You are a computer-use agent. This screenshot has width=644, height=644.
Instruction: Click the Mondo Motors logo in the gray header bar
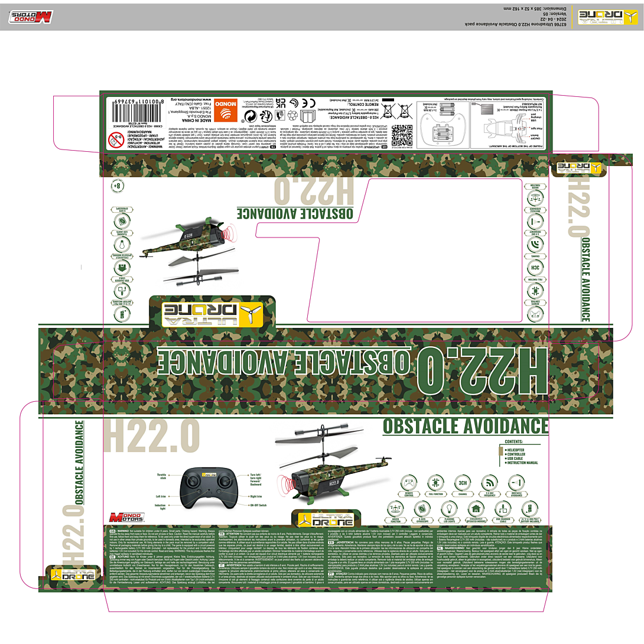tap(30, 17)
